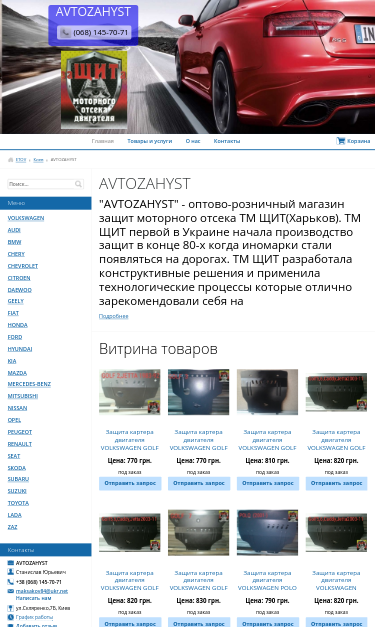Select DAEWOO category link

20,290
